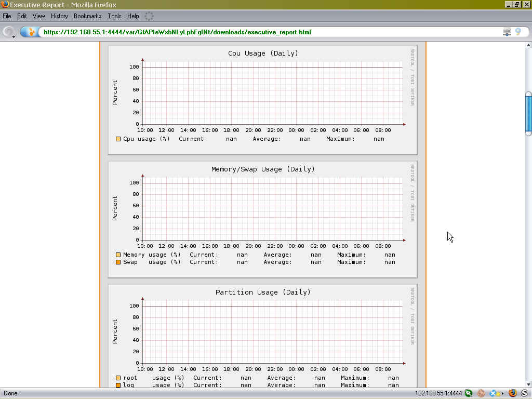The width and height of the screenshot is (532, 399).
Task: Open the NoScript S icon in status bar
Action: pyautogui.click(x=525, y=393)
